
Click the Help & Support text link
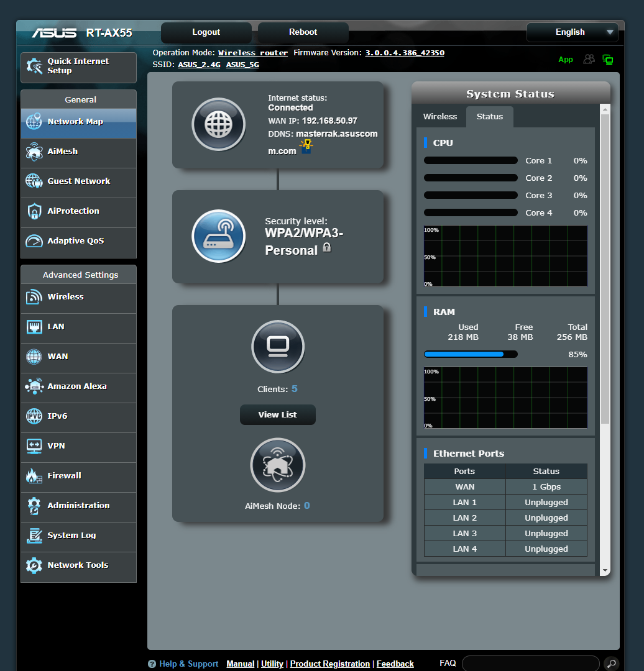(189, 664)
